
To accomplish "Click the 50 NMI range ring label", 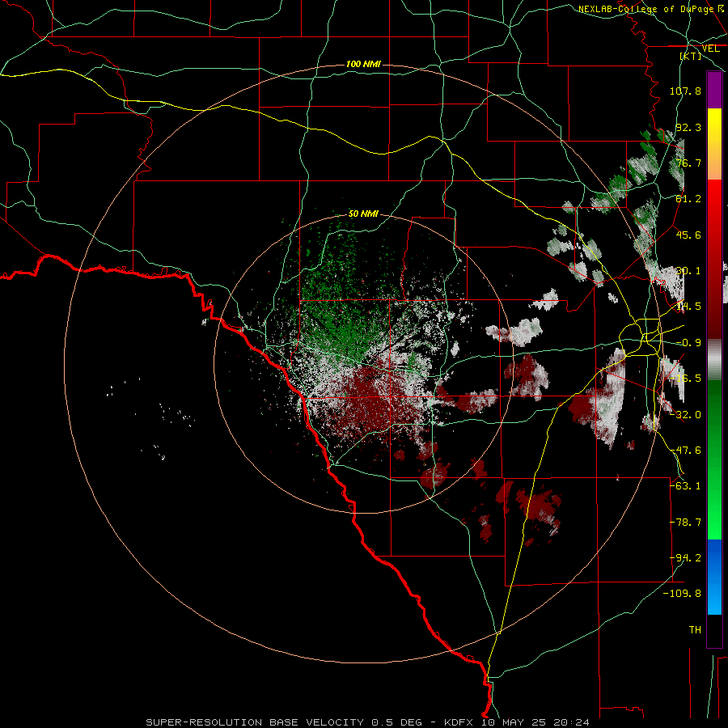I will (x=363, y=214).
